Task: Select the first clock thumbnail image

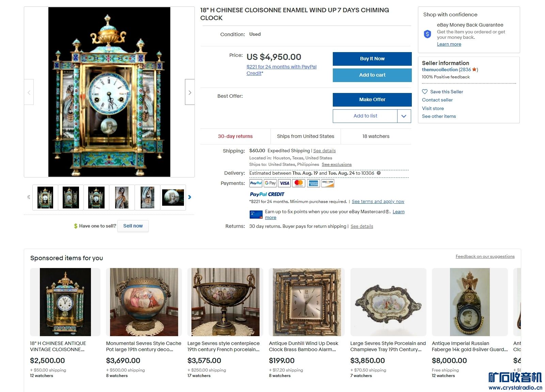Action: pos(45,198)
